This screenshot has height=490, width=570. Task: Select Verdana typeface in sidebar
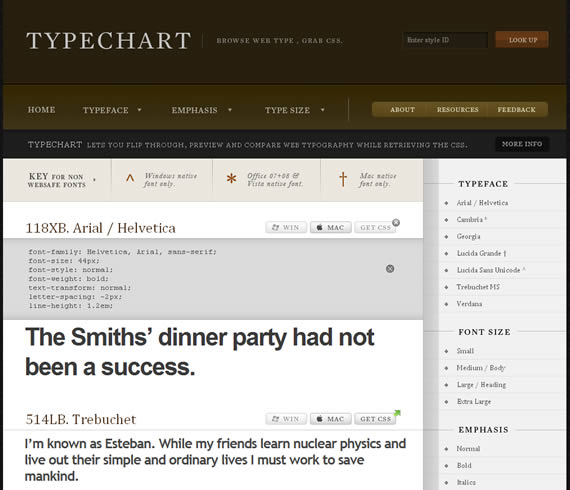point(469,304)
